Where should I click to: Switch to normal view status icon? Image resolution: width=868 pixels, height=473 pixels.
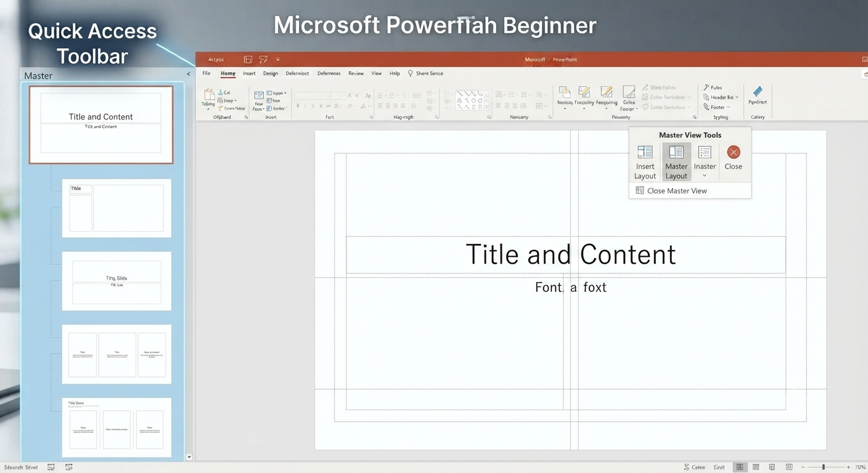(740, 467)
